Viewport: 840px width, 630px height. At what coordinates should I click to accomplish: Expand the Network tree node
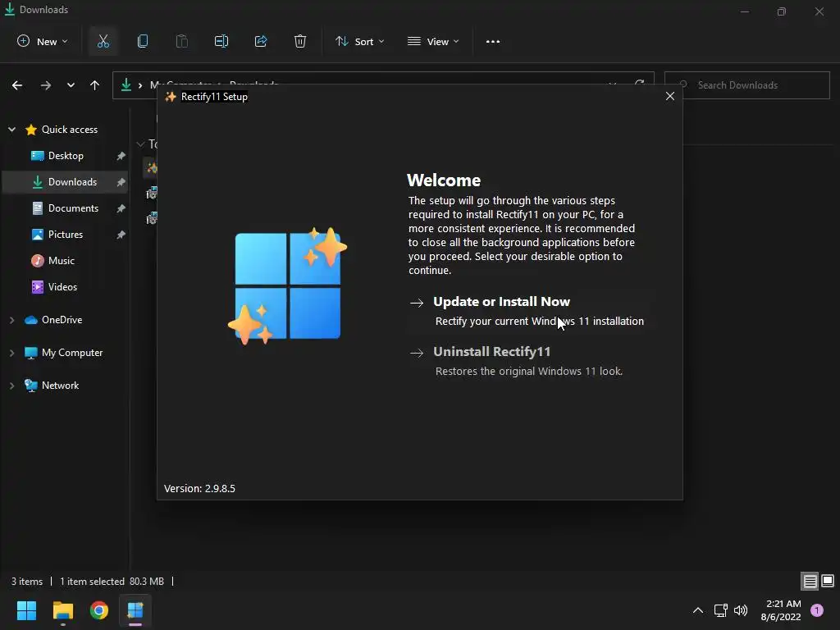point(11,386)
